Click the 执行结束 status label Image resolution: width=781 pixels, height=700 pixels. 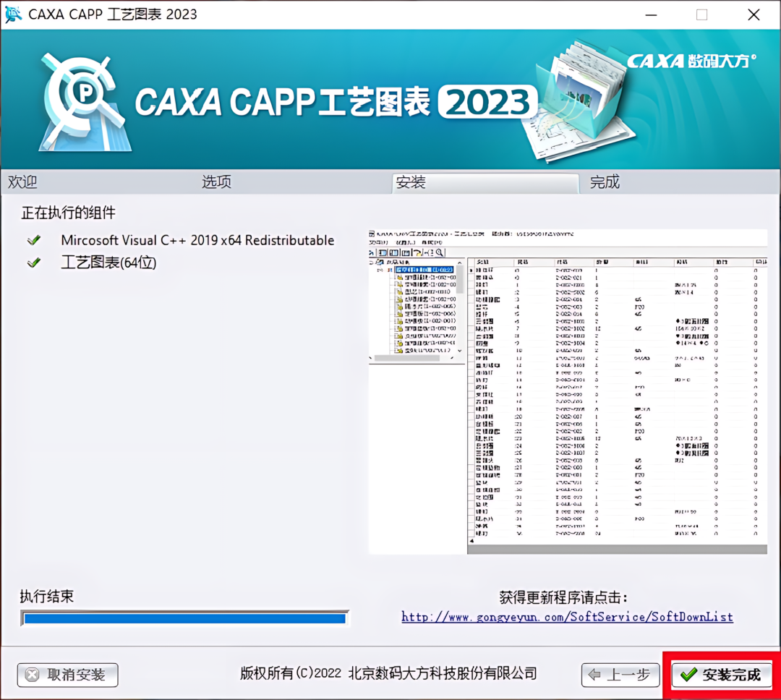pos(47,596)
